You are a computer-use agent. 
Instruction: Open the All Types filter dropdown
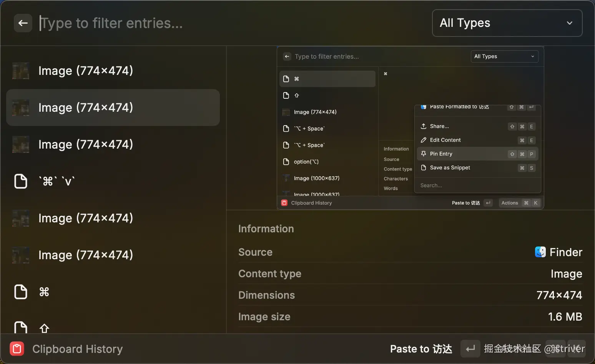coord(507,23)
